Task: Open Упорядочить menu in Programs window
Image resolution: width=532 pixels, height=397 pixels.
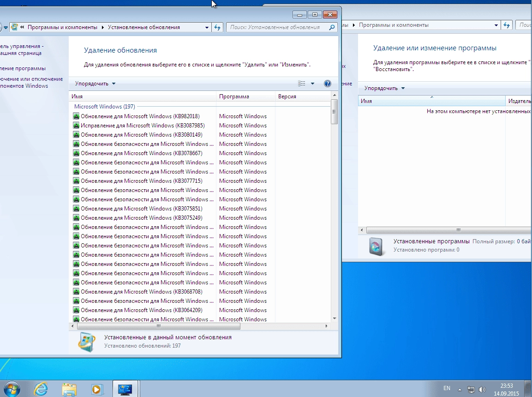Action: (384, 88)
